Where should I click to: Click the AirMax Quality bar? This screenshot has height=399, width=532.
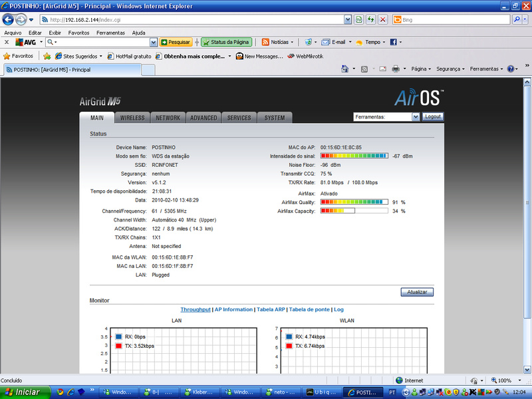[x=354, y=202]
